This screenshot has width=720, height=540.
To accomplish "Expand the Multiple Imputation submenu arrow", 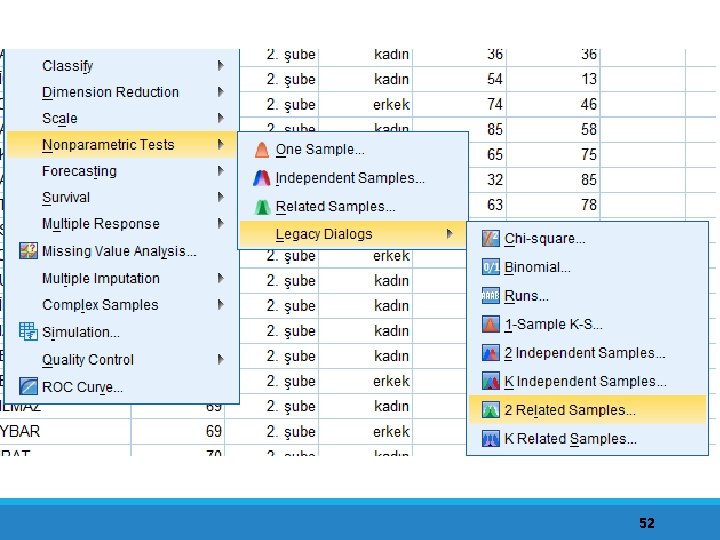I will (x=220, y=278).
